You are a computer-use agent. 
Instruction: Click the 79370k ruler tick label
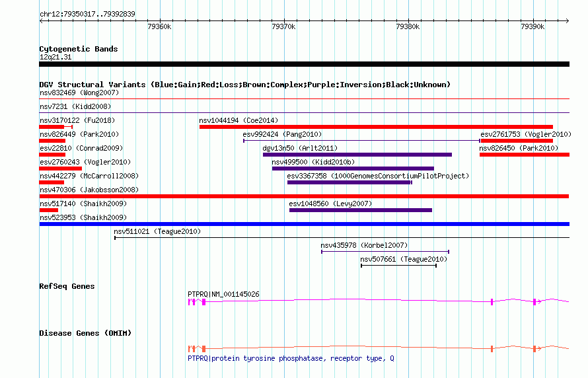283,26
